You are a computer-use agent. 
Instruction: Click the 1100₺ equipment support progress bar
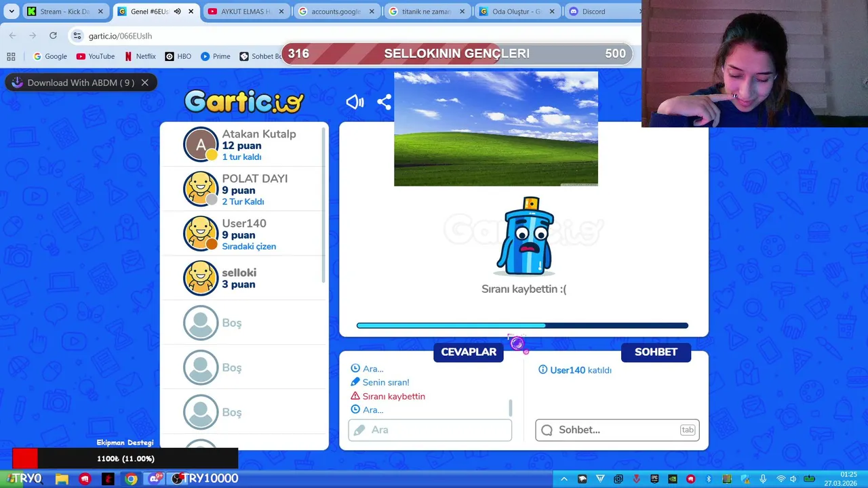point(125,459)
